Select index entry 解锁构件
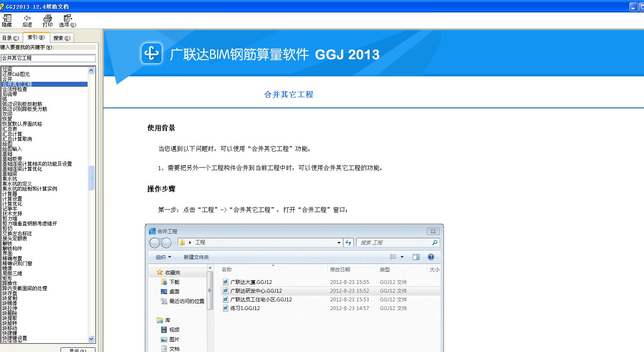Image resolution: width=644 pixels, height=352 pixels. (x=12, y=249)
